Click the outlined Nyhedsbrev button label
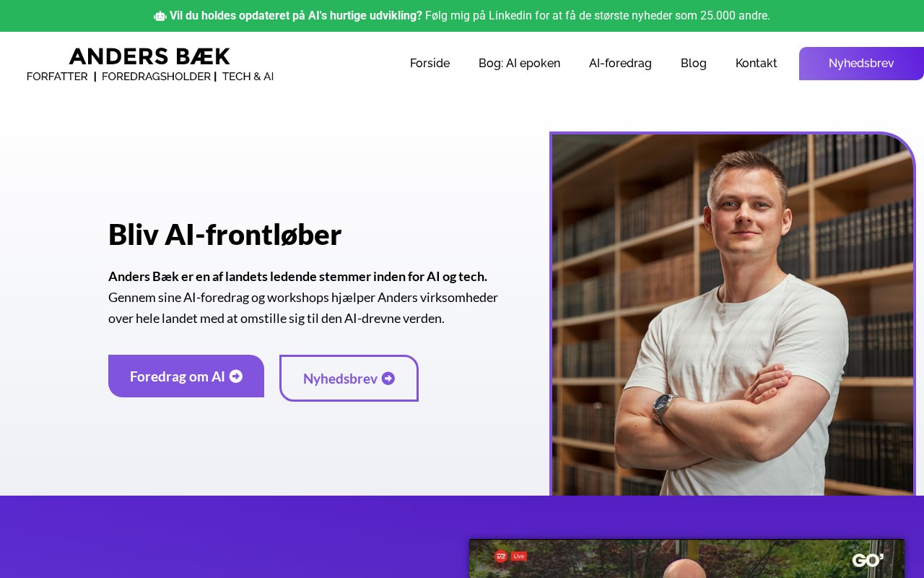Image resolution: width=924 pixels, height=578 pixels. [340, 378]
